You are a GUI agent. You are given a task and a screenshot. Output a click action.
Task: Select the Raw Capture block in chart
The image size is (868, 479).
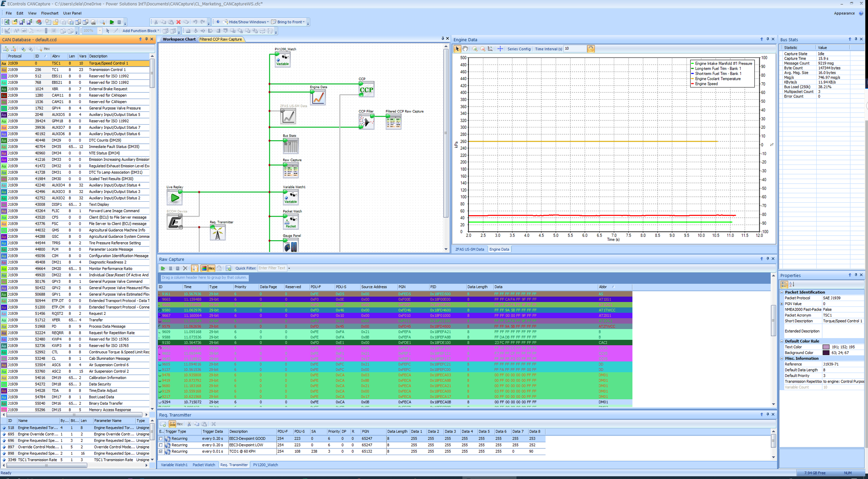291,170
